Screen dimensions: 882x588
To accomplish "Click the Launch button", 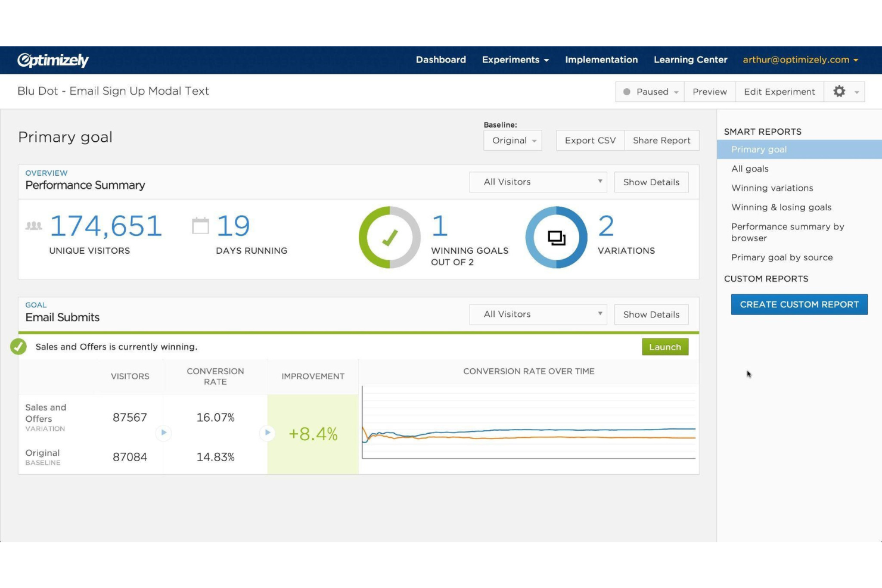I will click(x=664, y=346).
